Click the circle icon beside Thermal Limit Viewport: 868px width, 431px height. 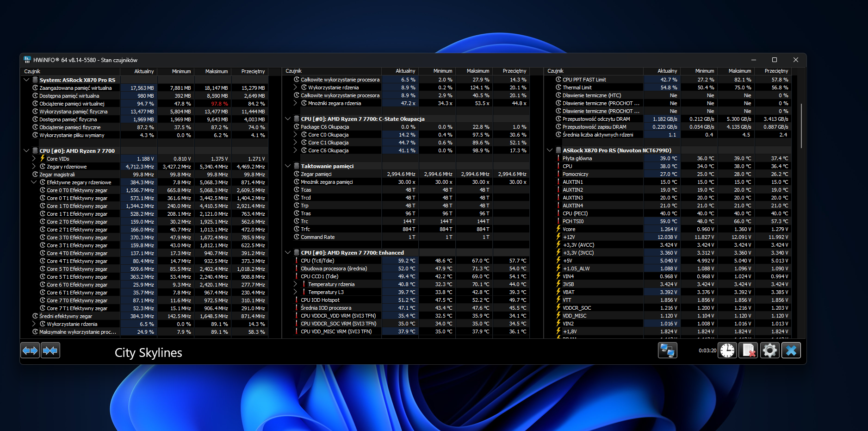[x=558, y=87]
